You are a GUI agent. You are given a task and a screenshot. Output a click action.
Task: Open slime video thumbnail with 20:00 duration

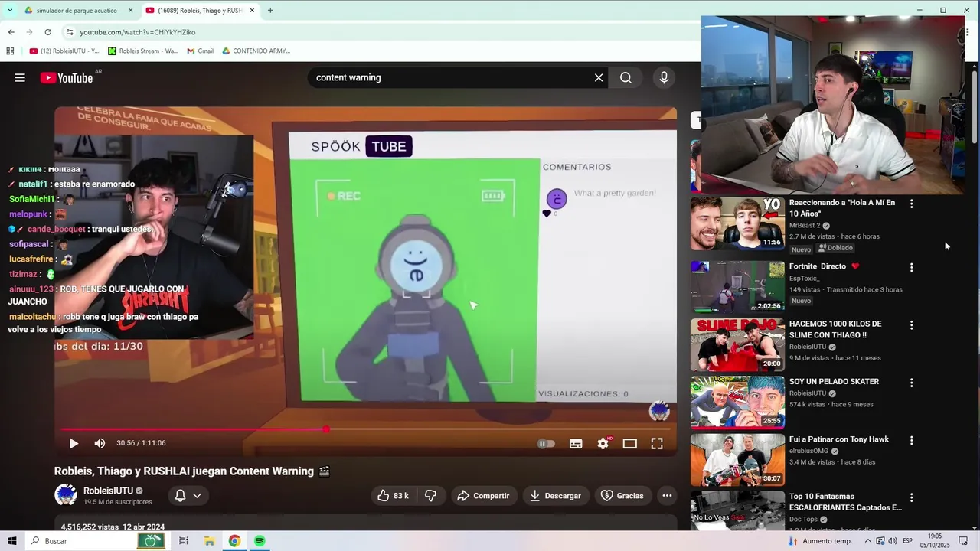click(737, 345)
